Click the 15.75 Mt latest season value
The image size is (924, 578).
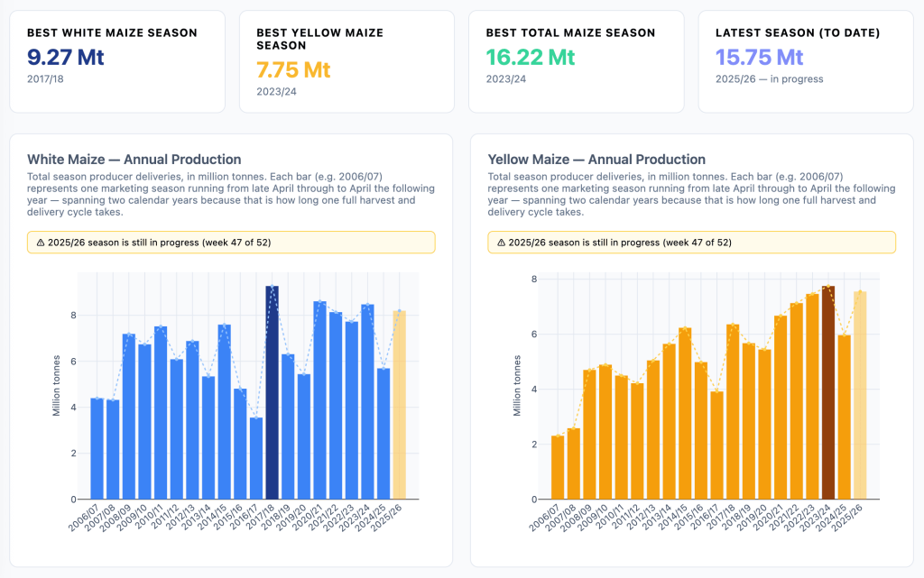point(759,58)
